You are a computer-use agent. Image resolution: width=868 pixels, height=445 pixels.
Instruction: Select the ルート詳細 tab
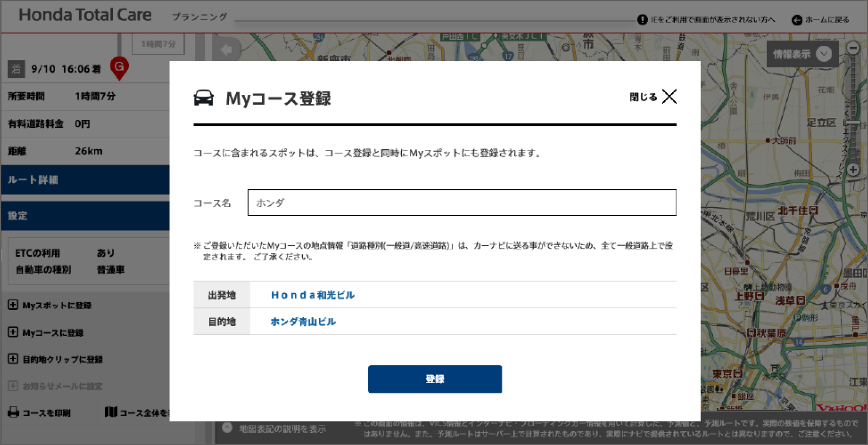click(x=85, y=180)
